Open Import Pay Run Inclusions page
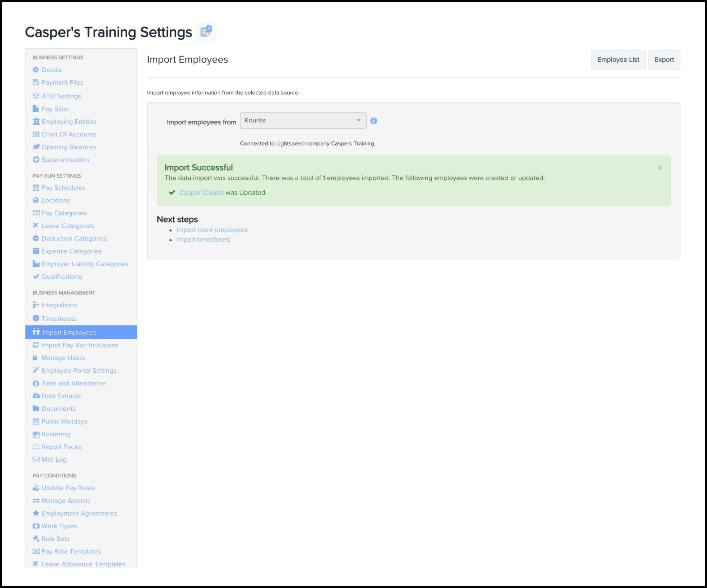Viewport: 707px width, 588px height. 80,345
